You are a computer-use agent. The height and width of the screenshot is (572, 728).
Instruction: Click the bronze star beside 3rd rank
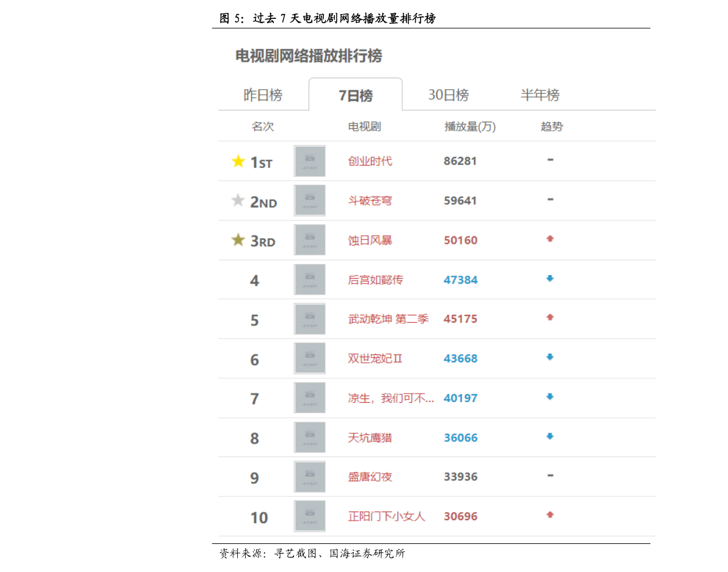tap(238, 240)
